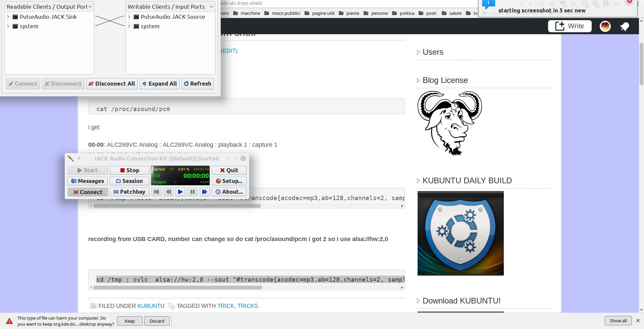The width and height of the screenshot is (644, 329).
Task: Open the user avatar menu
Action: coord(605,26)
